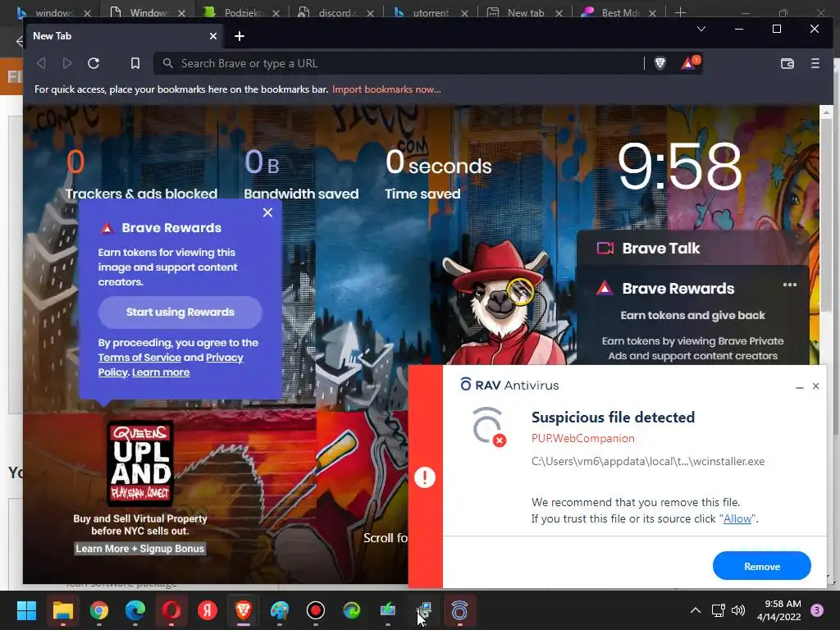
Task: Open Yandex browser from taskbar
Action: tap(208, 610)
